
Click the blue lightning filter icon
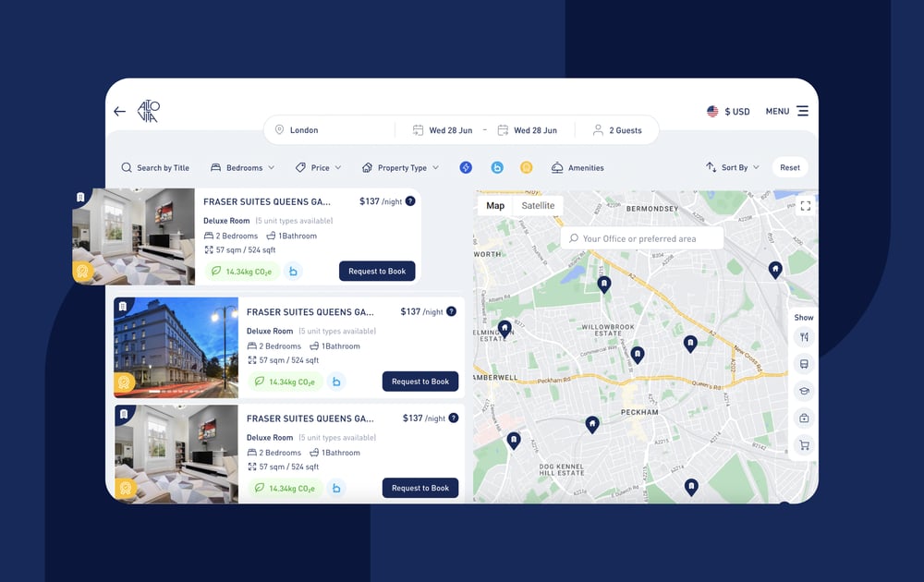click(x=466, y=167)
